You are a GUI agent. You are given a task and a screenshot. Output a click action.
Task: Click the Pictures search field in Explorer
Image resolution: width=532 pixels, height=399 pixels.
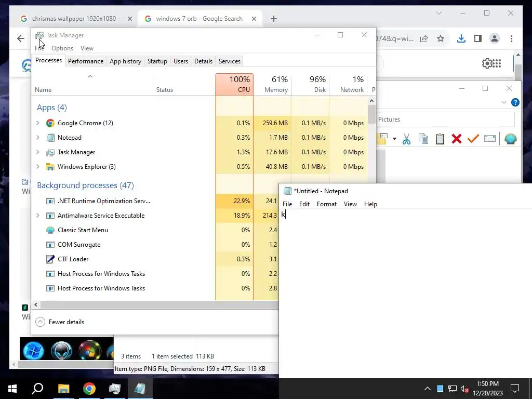pos(445,119)
